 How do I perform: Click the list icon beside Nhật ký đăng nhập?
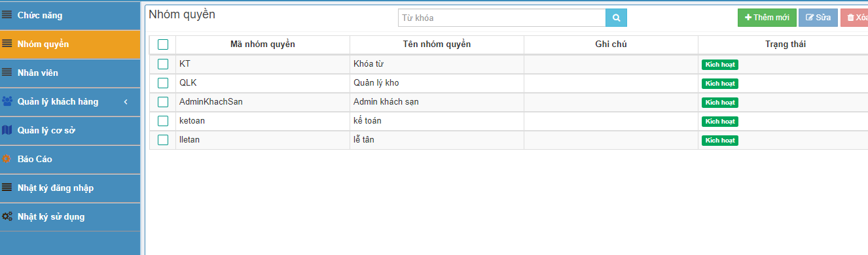click(x=7, y=188)
